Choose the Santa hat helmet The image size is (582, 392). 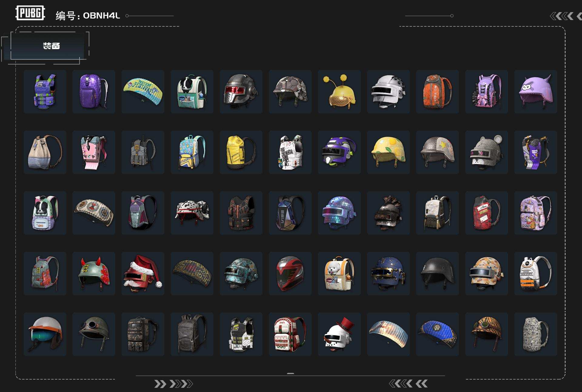(143, 273)
